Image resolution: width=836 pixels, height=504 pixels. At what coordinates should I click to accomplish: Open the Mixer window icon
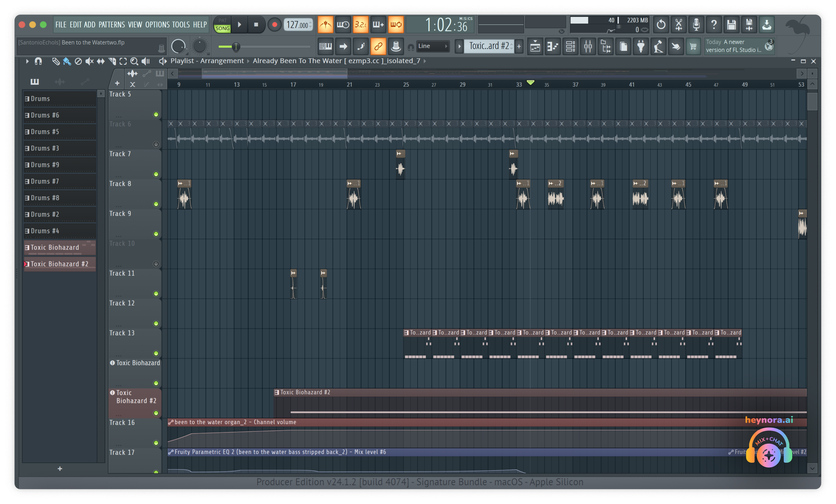coord(588,46)
